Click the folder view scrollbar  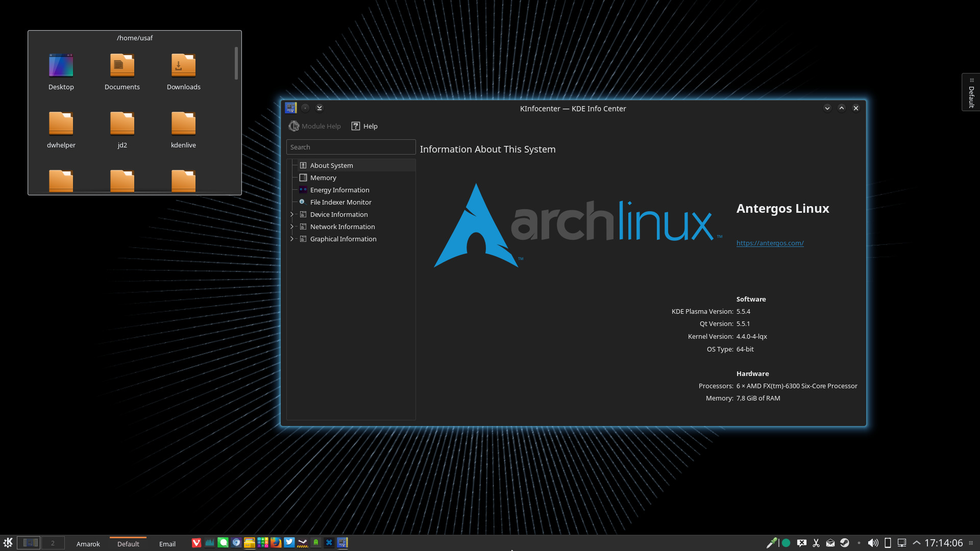[x=236, y=63]
